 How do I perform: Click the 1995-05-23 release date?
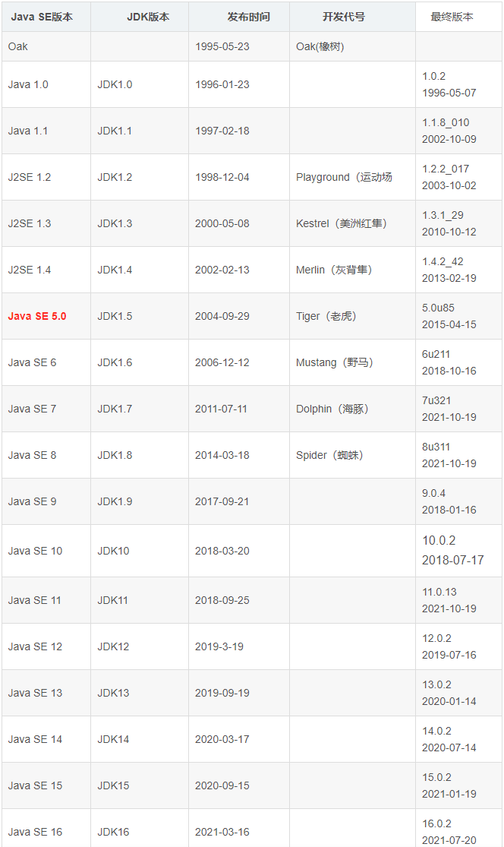click(x=222, y=46)
